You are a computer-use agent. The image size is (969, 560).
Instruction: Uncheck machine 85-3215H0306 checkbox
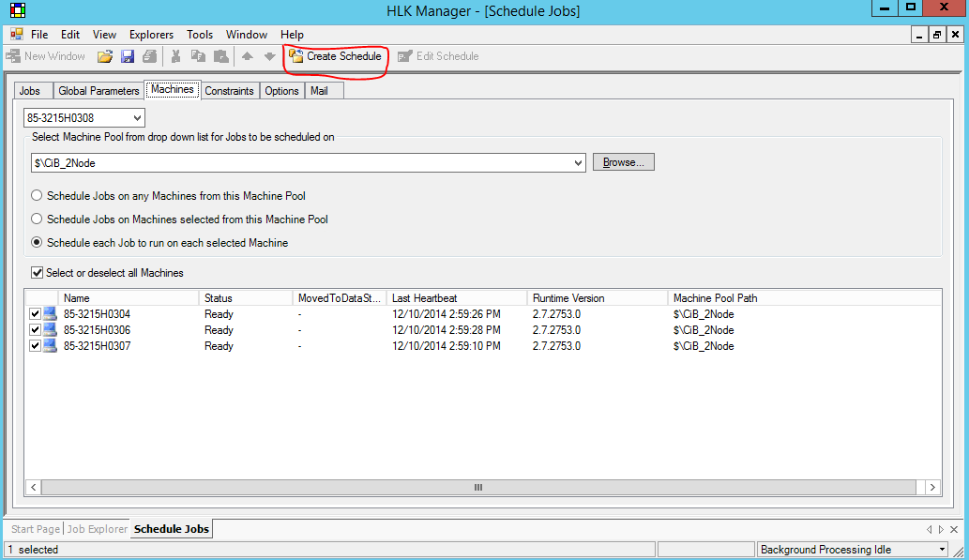[x=36, y=330]
